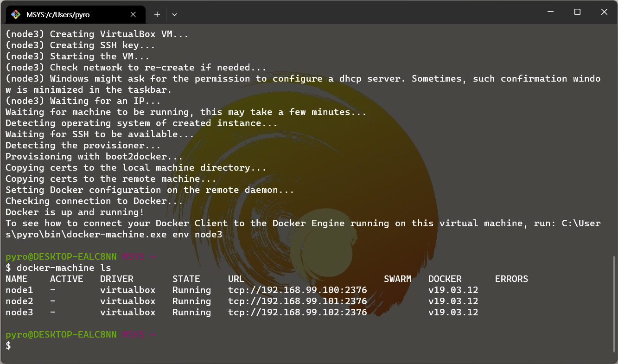Select the MSYS:/c/Users/pyro tab
Viewport: 618px width, 364px height.
[76, 14]
